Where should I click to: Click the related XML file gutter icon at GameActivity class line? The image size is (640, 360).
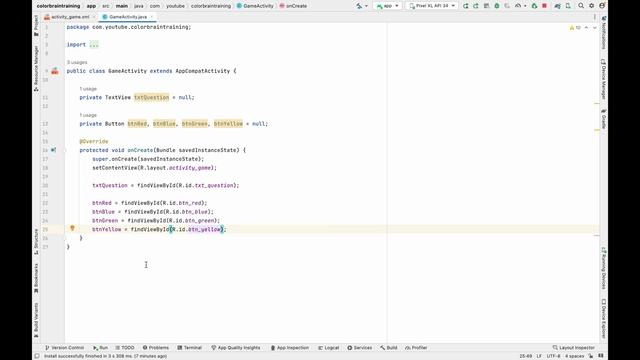(55, 71)
